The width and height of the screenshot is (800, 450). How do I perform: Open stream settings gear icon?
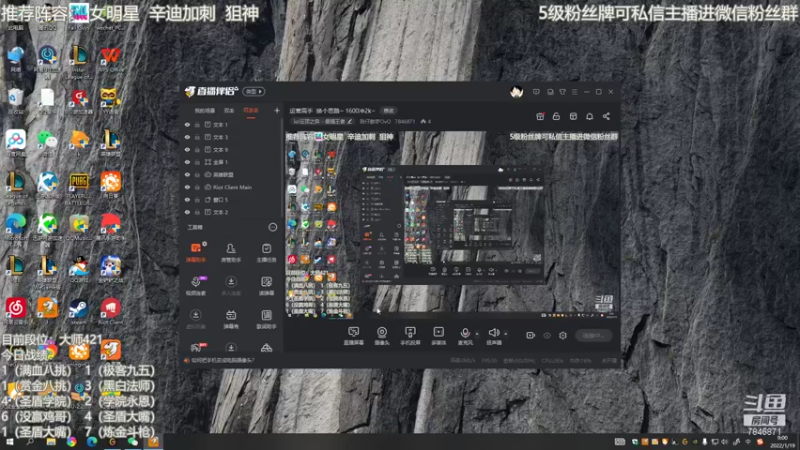coord(563,335)
